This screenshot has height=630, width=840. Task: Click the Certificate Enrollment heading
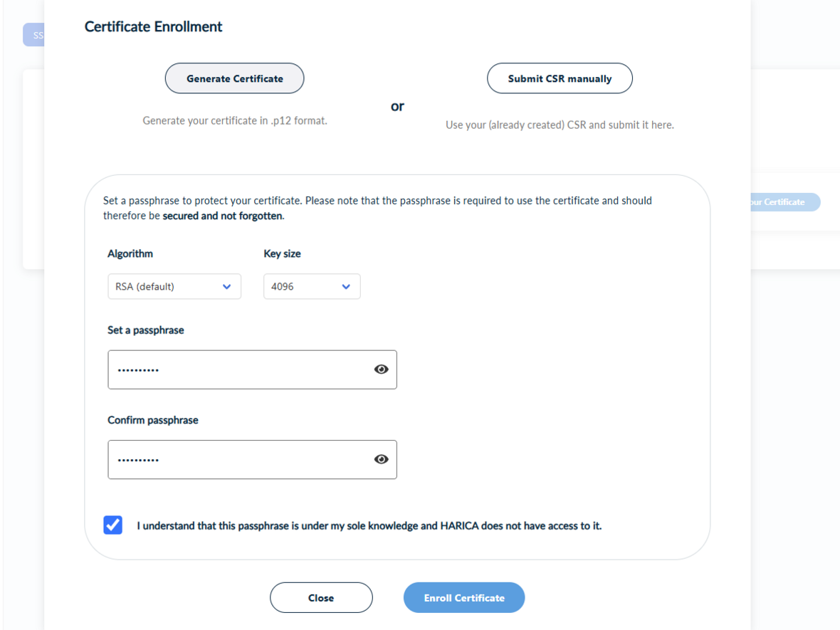click(153, 26)
